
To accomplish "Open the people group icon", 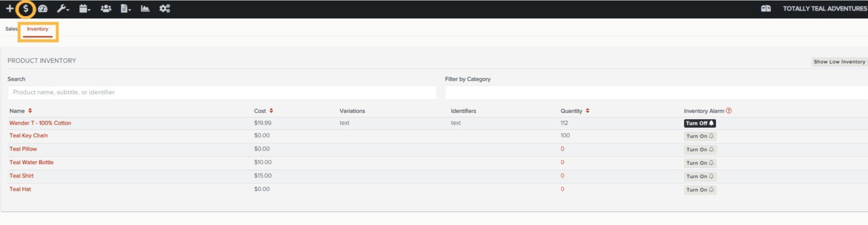I will coord(106,9).
